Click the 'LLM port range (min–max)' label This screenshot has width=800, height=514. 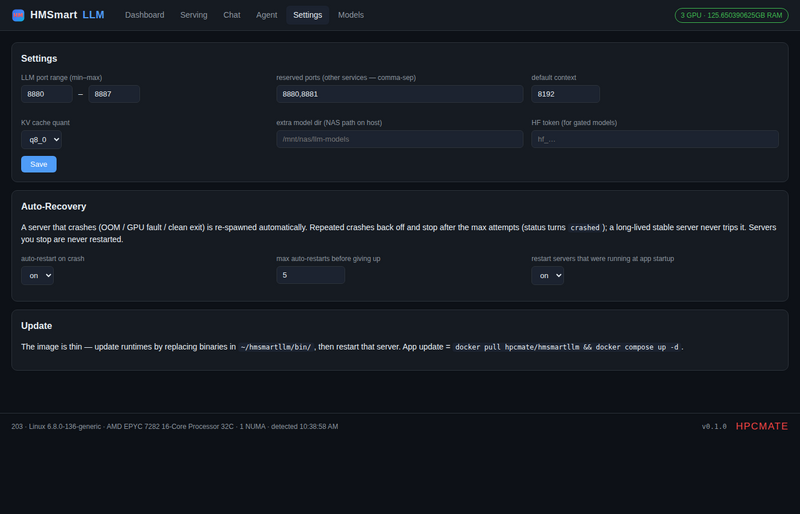pos(61,78)
